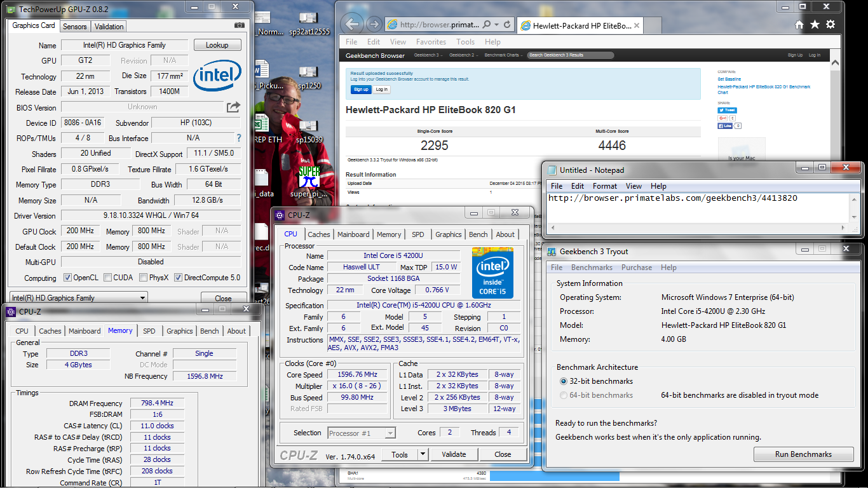The width and height of the screenshot is (868, 488).
Task: Click the Notepad title bar icon
Action: tap(552, 170)
